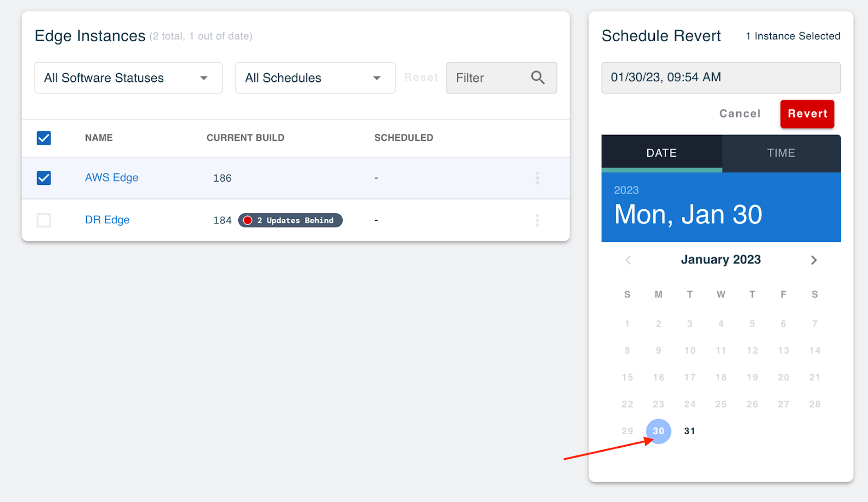Cancel the scheduled revert

click(x=740, y=114)
